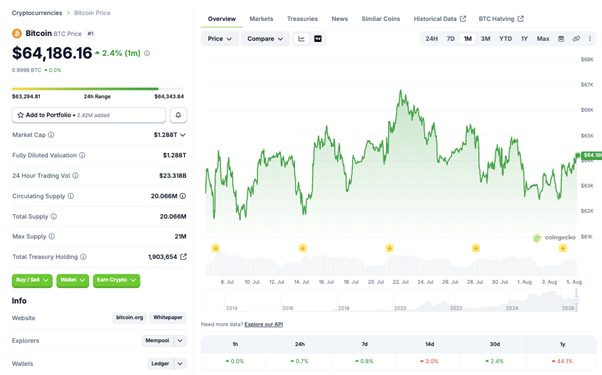Open the News tab

[339, 19]
